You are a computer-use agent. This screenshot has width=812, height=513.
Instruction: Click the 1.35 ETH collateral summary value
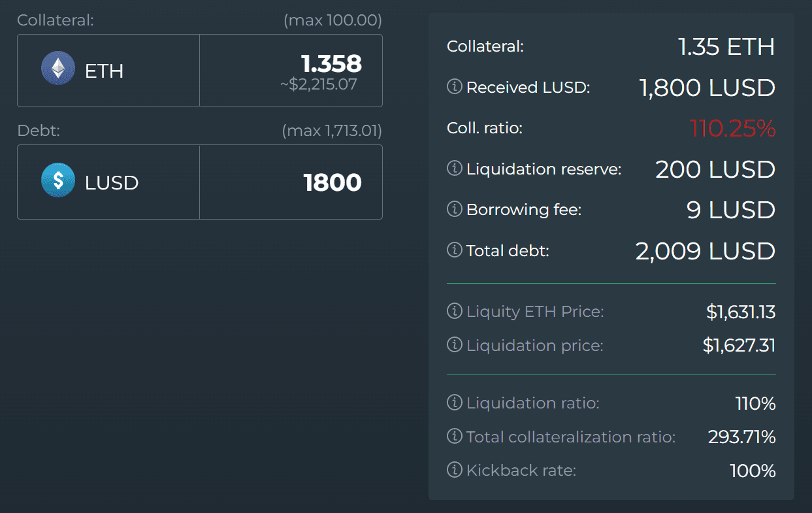pos(726,47)
